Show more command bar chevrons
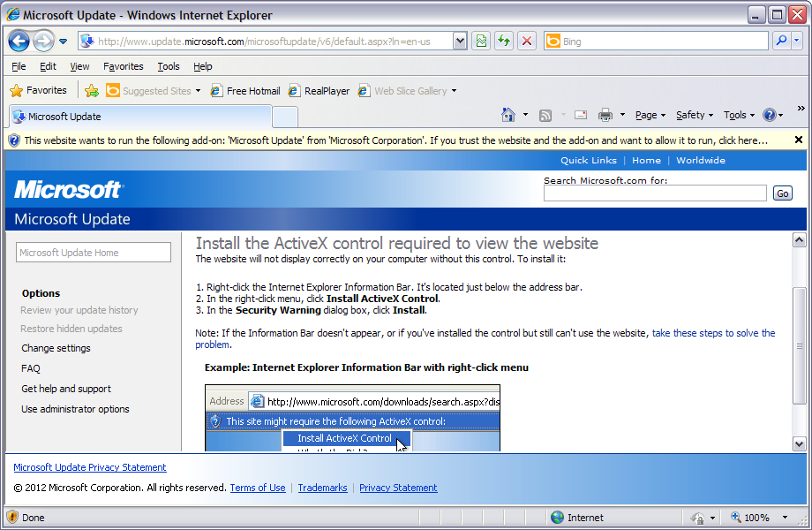This screenshot has height=530, width=812. (801, 109)
